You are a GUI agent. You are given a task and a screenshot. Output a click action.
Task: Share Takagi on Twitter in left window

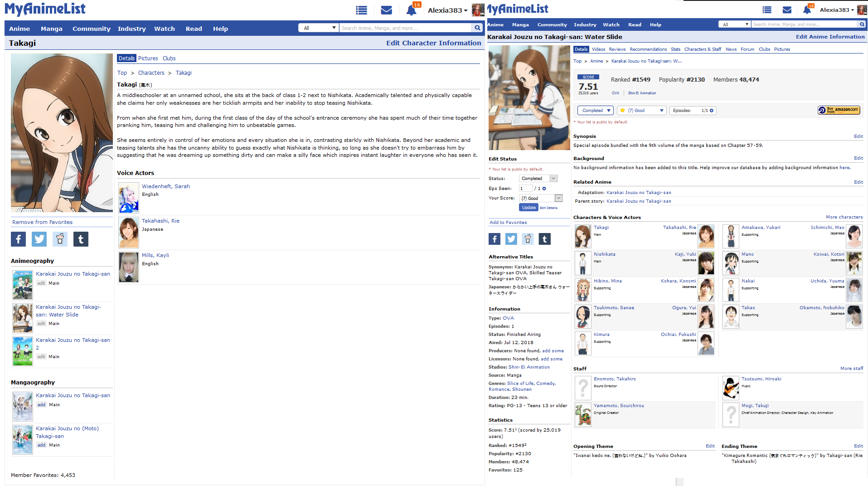tap(39, 239)
